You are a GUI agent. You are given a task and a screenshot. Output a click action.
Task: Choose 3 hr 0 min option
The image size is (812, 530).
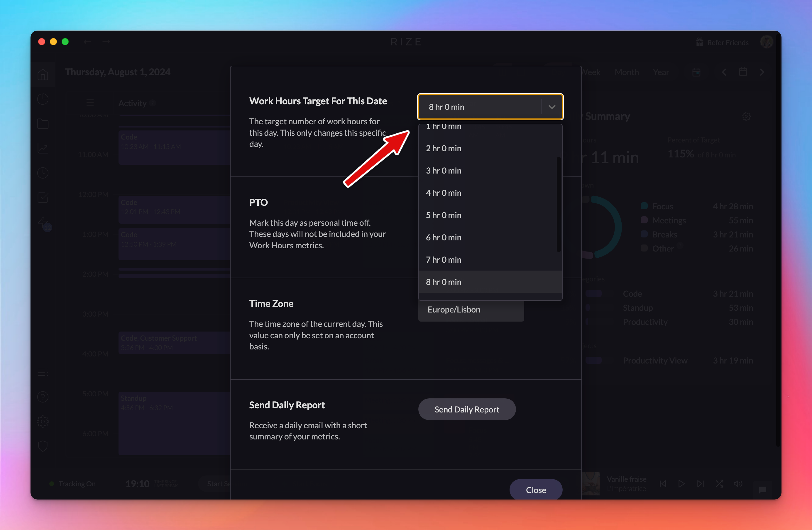[x=490, y=170]
